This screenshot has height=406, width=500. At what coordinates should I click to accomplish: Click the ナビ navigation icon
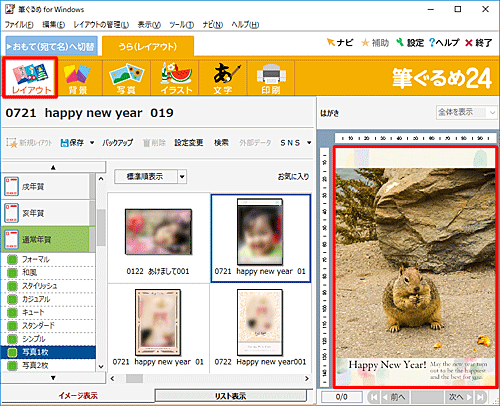[x=340, y=43]
